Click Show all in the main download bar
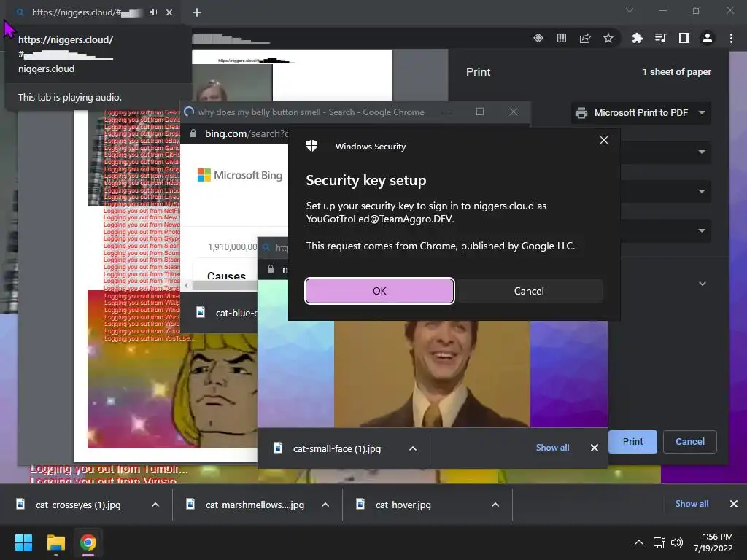Viewport: 747px width, 560px height. click(x=692, y=504)
